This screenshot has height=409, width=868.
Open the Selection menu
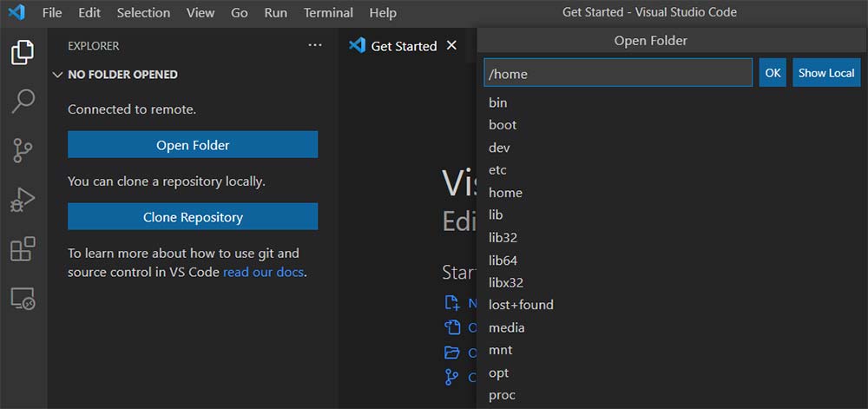(143, 12)
